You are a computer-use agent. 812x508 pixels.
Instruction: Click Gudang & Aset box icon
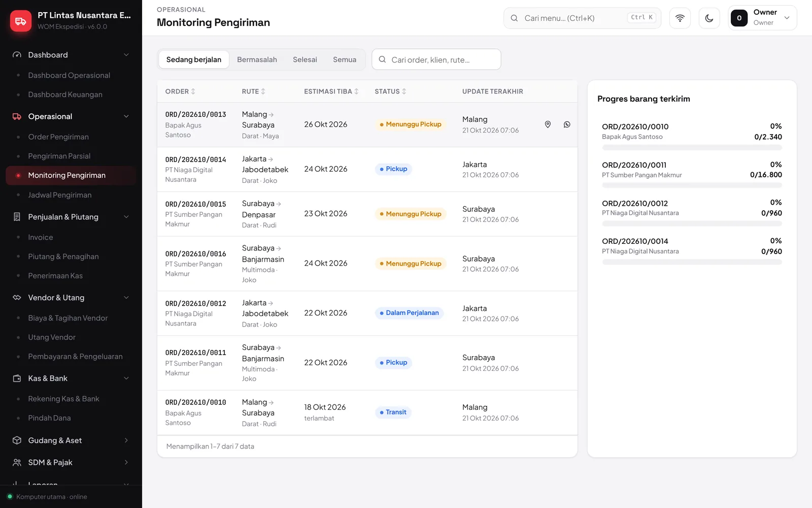coord(17,440)
